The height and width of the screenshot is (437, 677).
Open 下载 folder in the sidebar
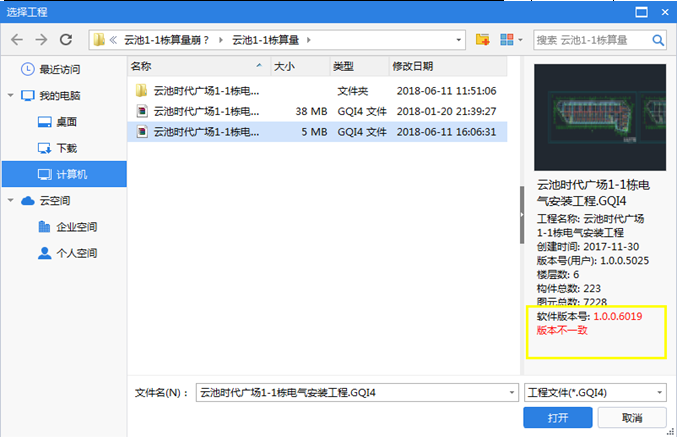pos(67,148)
